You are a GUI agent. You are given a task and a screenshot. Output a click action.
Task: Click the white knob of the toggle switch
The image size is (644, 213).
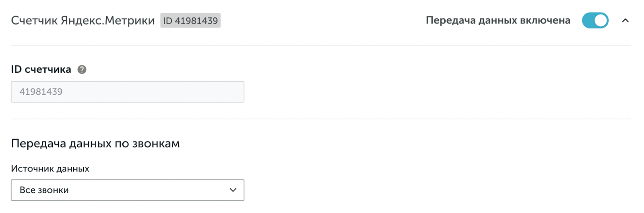(x=601, y=21)
